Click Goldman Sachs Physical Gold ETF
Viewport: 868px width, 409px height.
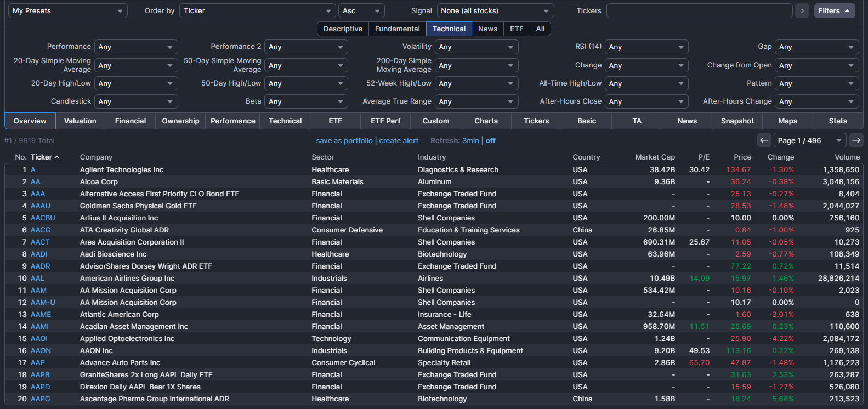click(138, 206)
